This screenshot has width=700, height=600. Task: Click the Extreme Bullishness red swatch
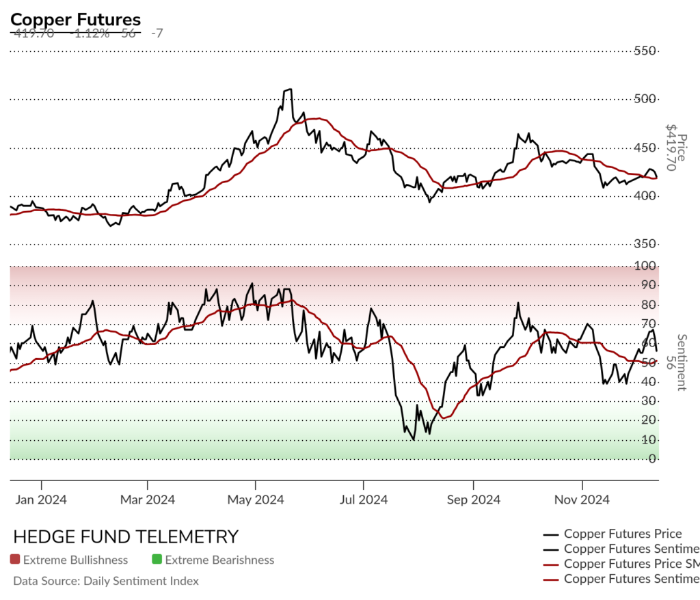coord(15,559)
